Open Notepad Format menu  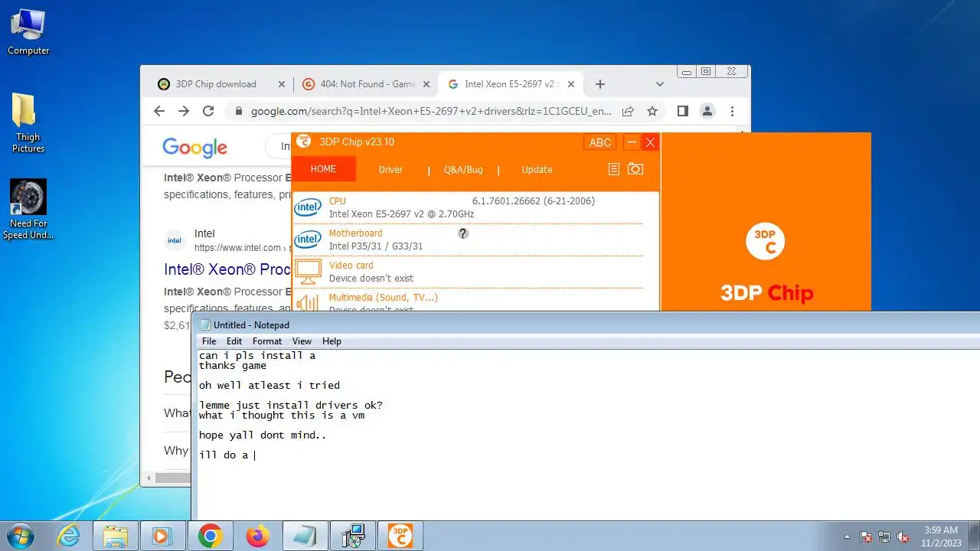266,341
